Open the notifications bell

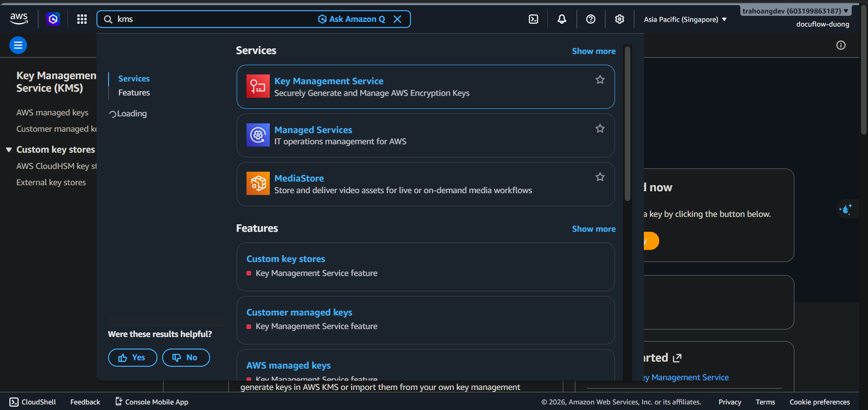tap(562, 19)
